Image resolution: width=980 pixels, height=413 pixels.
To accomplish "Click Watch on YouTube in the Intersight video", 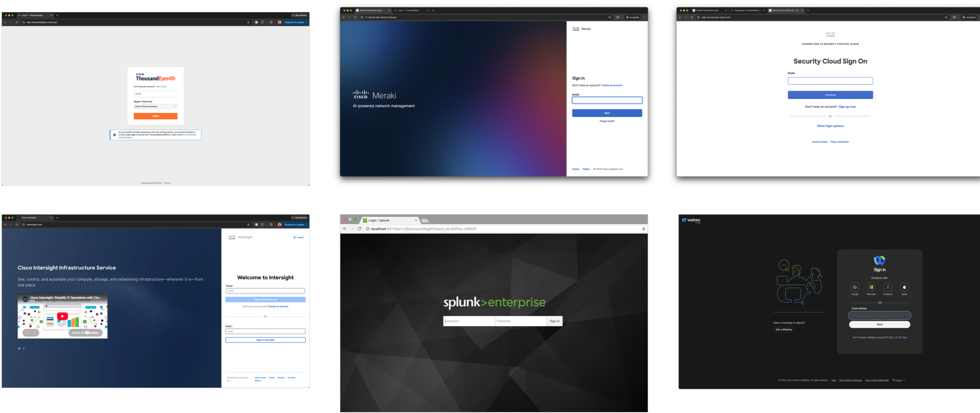I will click(86, 333).
